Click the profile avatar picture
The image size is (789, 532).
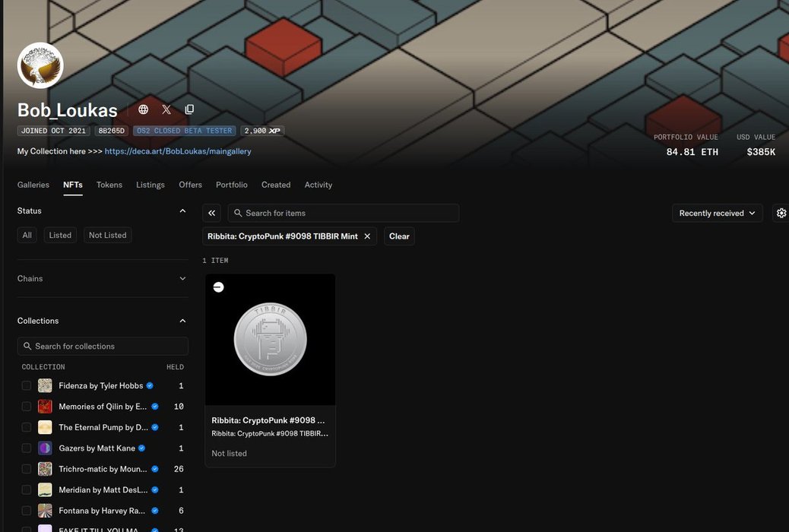click(40, 65)
